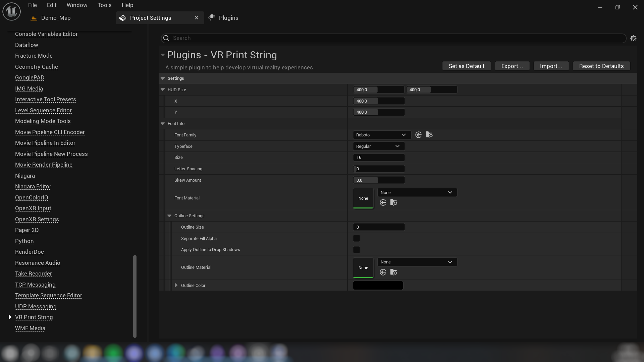This screenshot has height=362, width=644.
Task: Open Paper 2D settings
Action: [x=27, y=230]
